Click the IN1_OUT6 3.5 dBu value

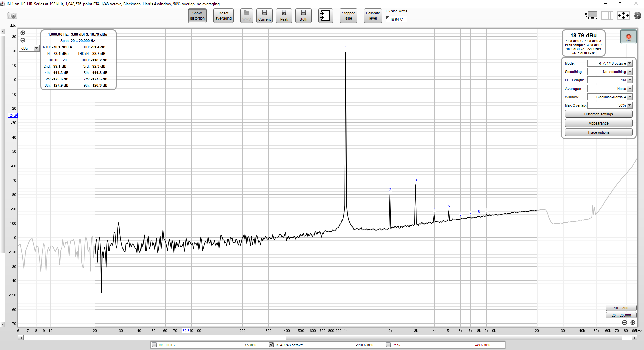pos(250,345)
